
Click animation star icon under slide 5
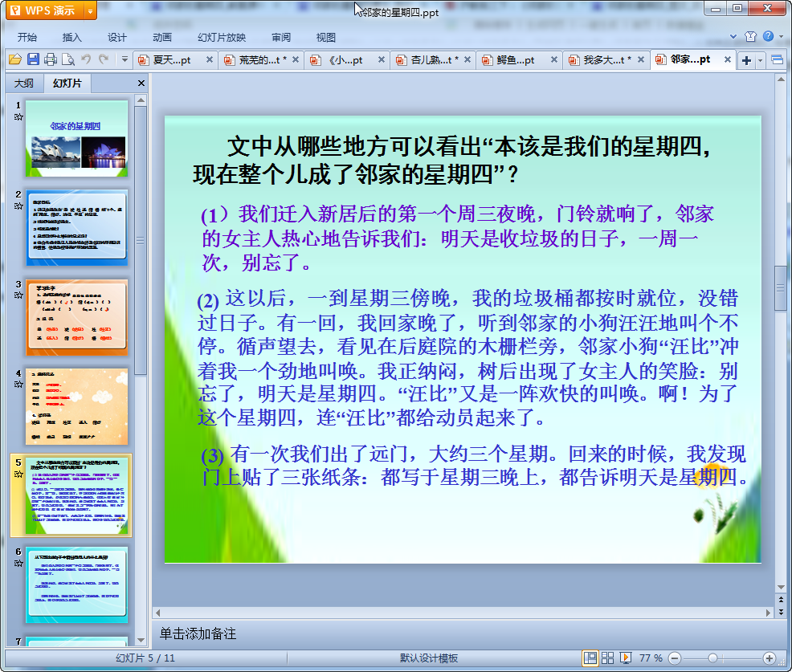[x=18, y=474]
